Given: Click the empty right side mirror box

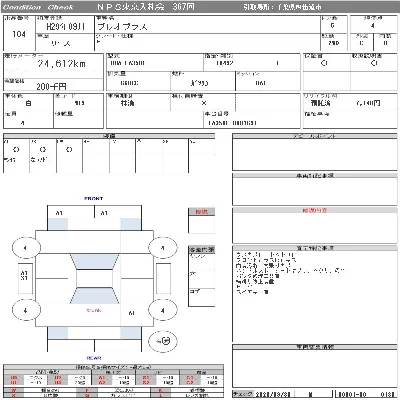Looking at the screenshot, I should tap(163, 278).
